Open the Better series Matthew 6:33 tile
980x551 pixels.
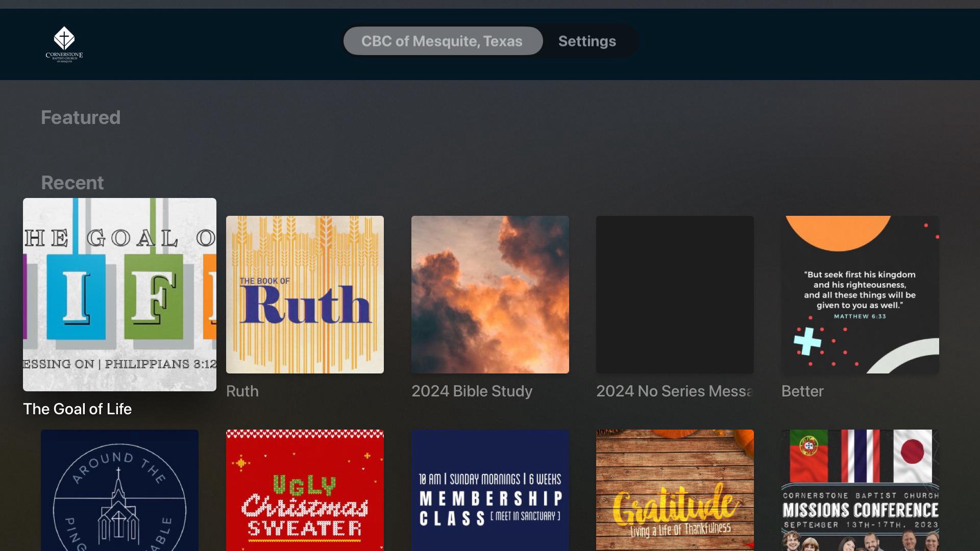click(x=860, y=294)
